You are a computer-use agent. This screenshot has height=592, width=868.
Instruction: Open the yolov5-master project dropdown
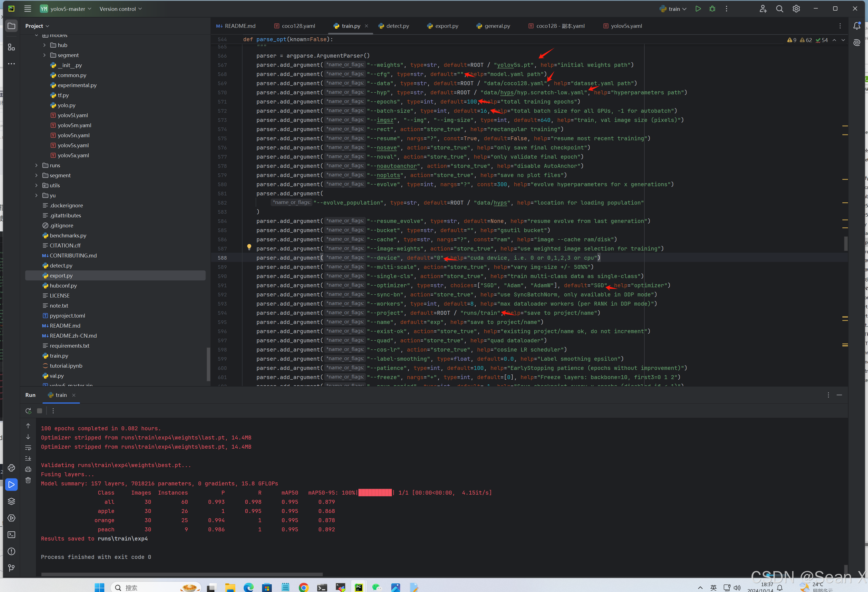(66, 9)
